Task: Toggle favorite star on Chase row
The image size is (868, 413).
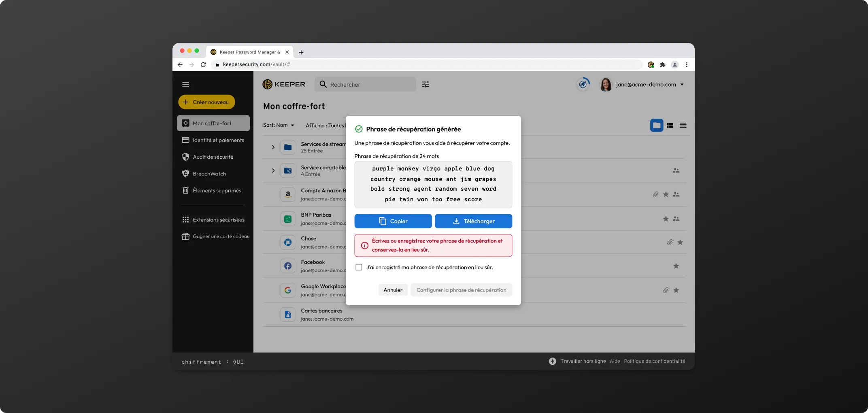Action: tap(680, 242)
